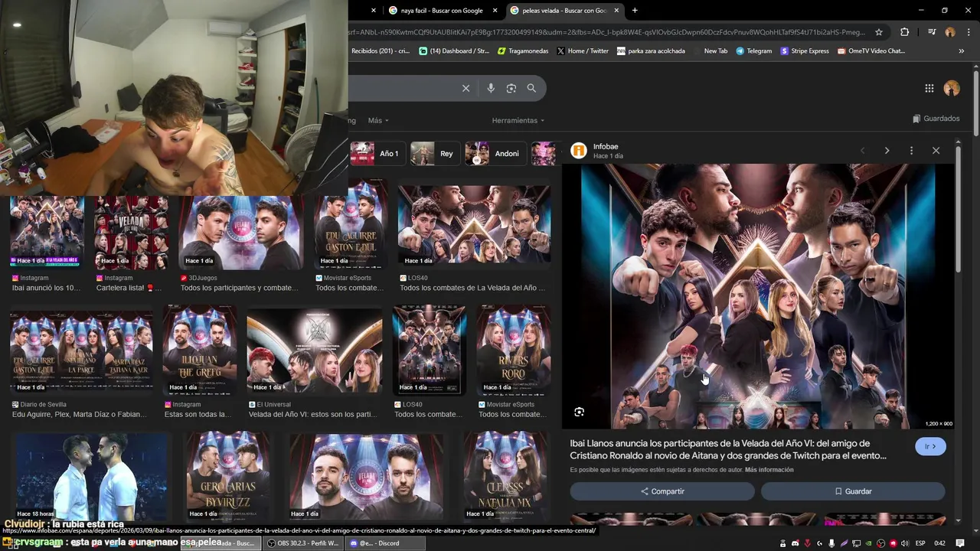
Task: Clear the Google search box text
Action: coord(465,88)
